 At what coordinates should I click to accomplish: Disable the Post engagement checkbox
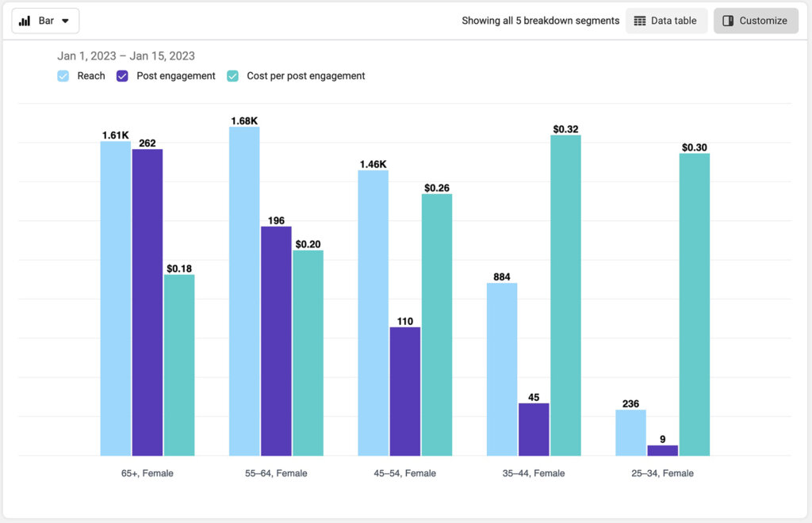[122, 75]
